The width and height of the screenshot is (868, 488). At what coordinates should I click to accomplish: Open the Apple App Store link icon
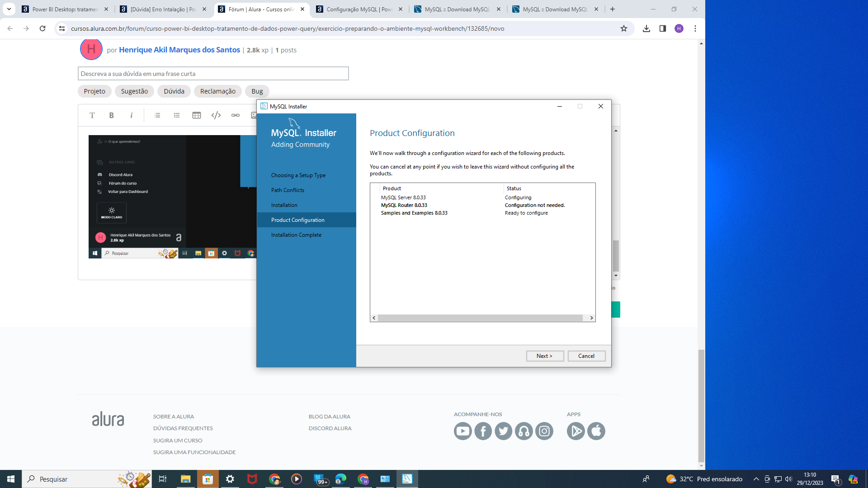point(596,431)
